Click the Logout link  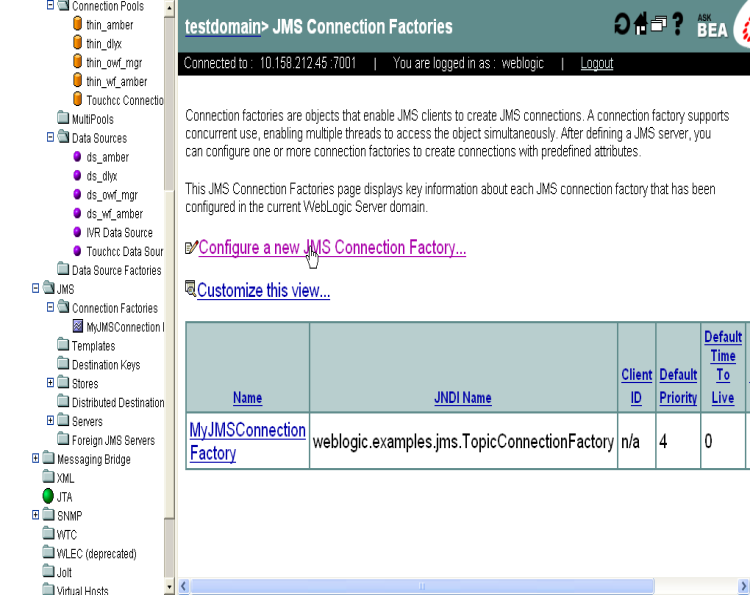[596, 63]
